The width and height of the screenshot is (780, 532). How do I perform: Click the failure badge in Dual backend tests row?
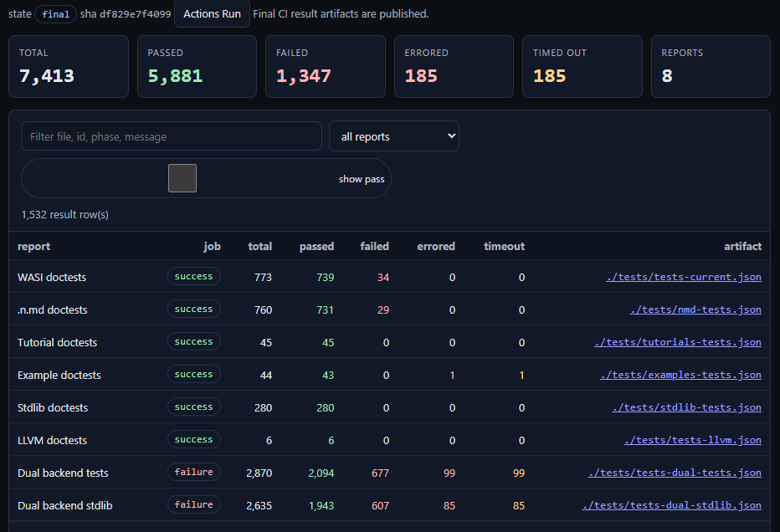point(194,473)
